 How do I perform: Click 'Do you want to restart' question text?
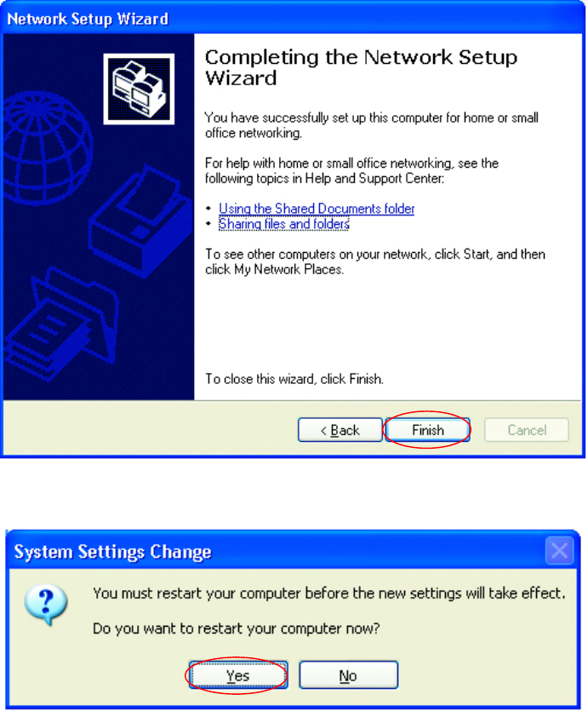coord(236,628)
